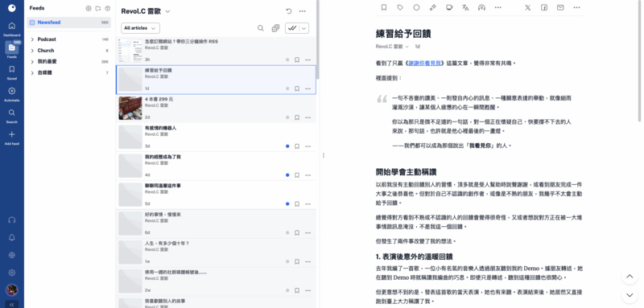This screenshot has height=308, width=644.
Task: Expand the Podcast folder
Action: point(32,39)
